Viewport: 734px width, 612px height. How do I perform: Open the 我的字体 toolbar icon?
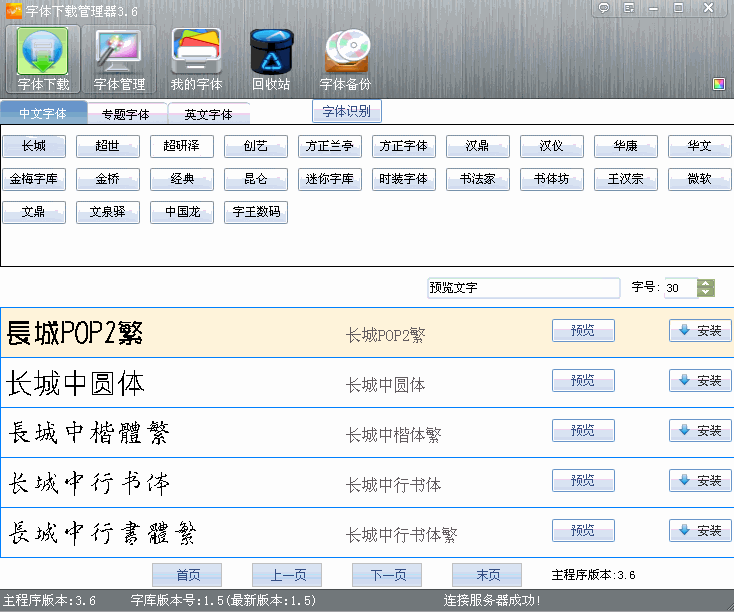tap(196, 59)
